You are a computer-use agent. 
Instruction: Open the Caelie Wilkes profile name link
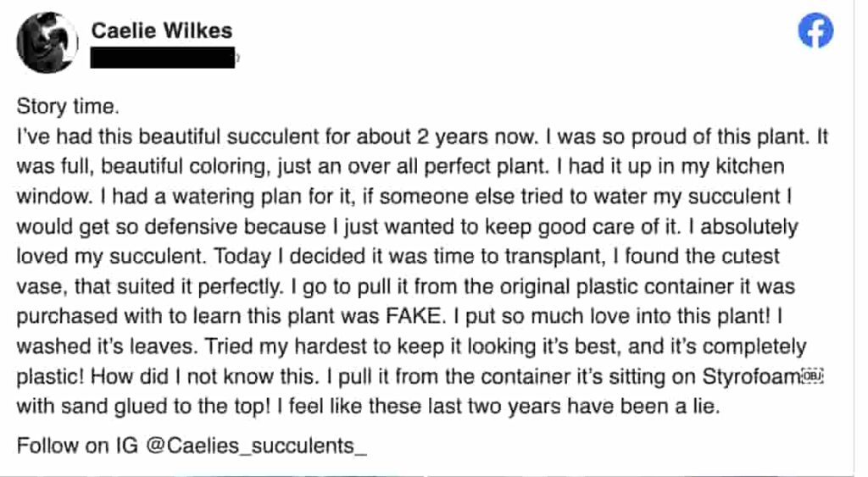(162, 31)
